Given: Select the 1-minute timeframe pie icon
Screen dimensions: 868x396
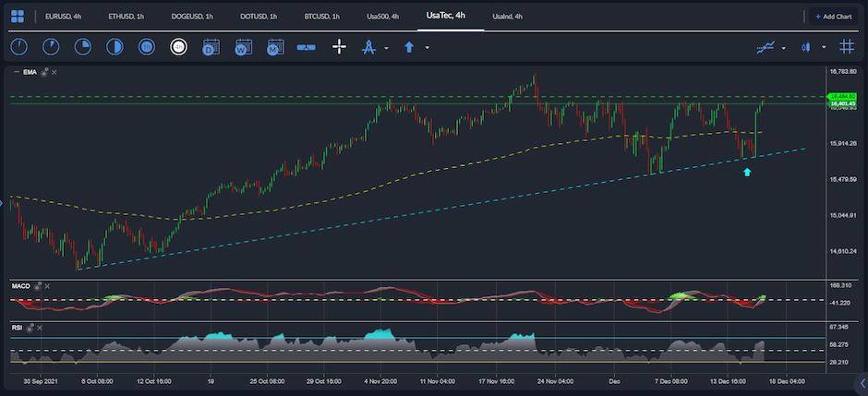Looking at the screenshot, I should pyautogui.click(x=18, y=47).
